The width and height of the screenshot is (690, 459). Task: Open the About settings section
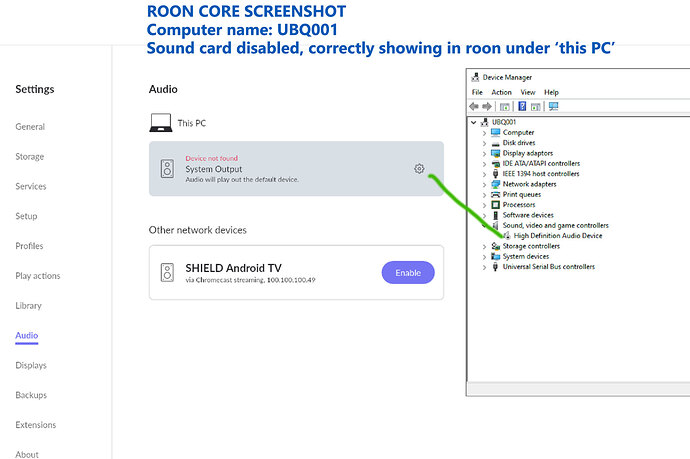coord(27,454)
